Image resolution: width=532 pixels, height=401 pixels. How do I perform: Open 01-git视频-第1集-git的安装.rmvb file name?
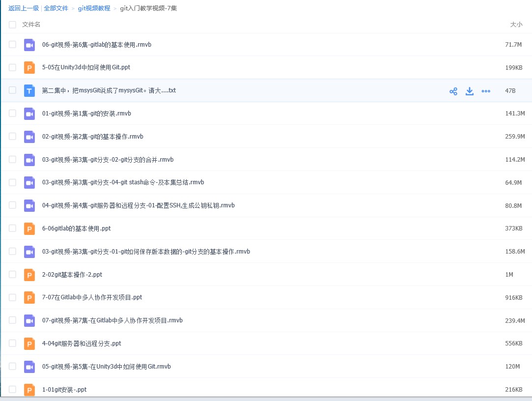coord(86,114)
